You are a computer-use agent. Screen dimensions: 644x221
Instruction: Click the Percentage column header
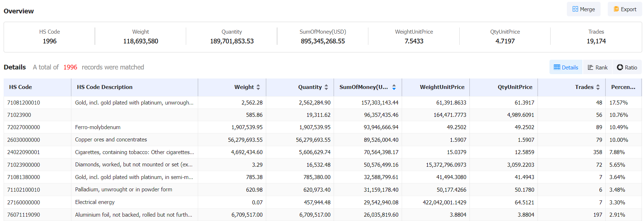pyautogui.click(x=623, y=87)
